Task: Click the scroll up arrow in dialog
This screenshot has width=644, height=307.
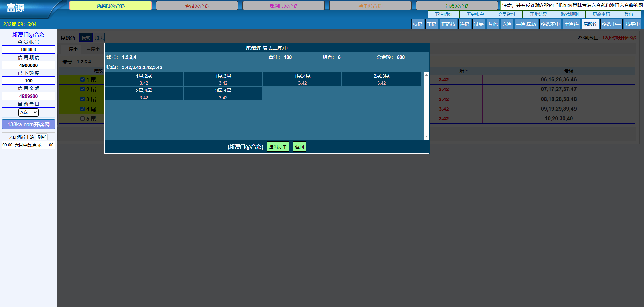Action: pos(426,75)
